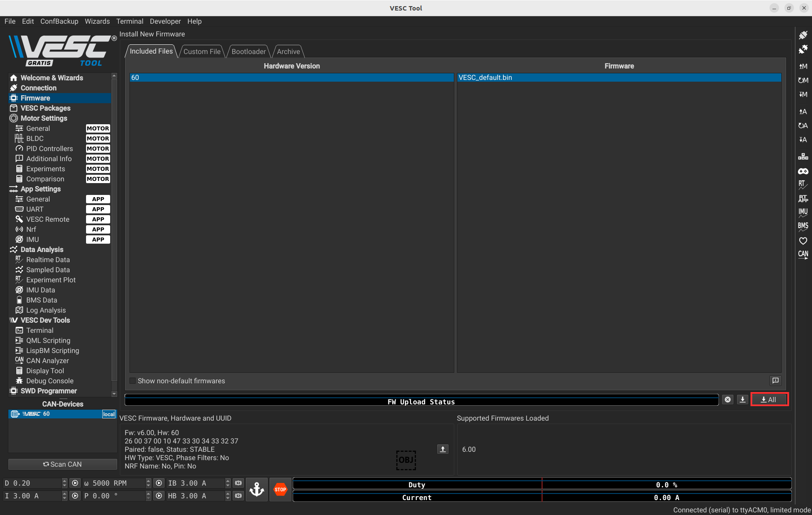Click Read Default Motor Config (circular M) icon
The height and width of the screenshot is (515, 812).
point(803,80)
